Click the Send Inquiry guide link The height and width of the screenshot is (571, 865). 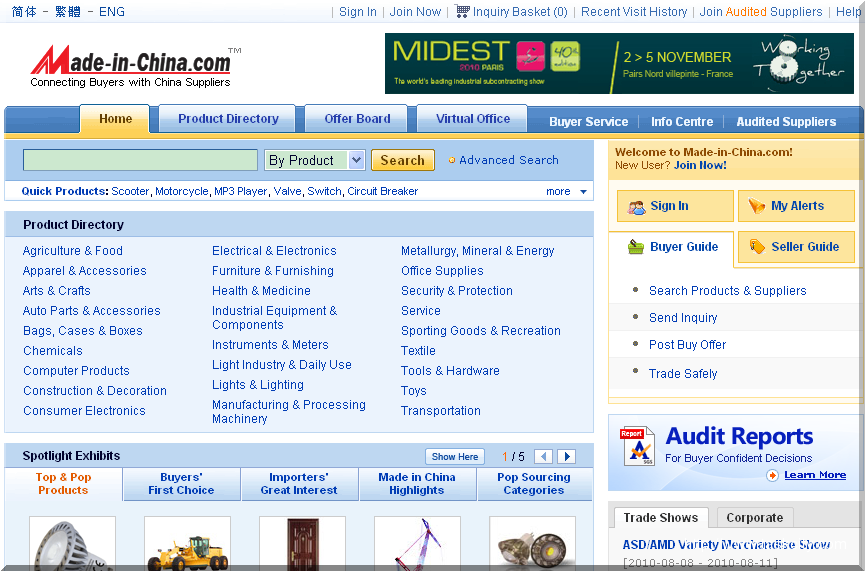coord(683,318)
